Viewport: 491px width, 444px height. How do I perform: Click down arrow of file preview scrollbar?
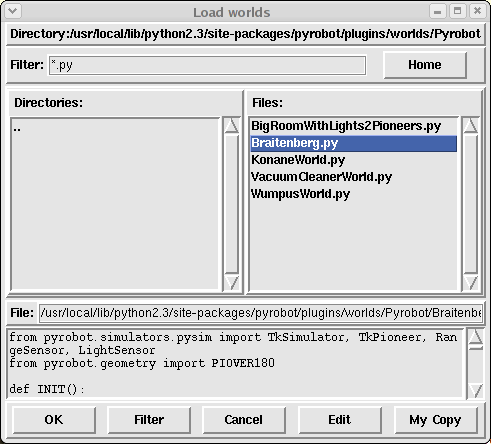pyautogui.click(x=476, y=390)
